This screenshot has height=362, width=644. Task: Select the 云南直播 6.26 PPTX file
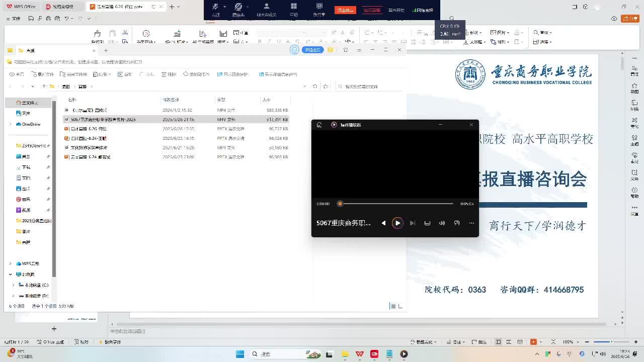coord(176,129)
